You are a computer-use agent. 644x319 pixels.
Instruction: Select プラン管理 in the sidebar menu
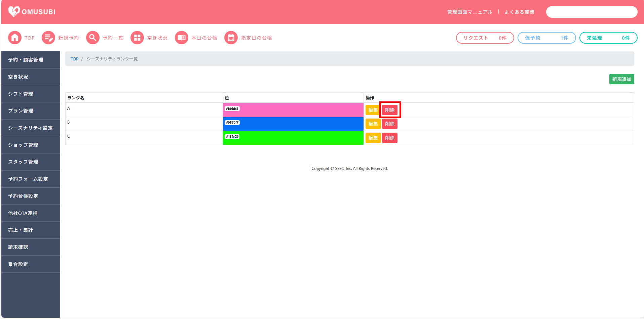[x=31, y=111]
